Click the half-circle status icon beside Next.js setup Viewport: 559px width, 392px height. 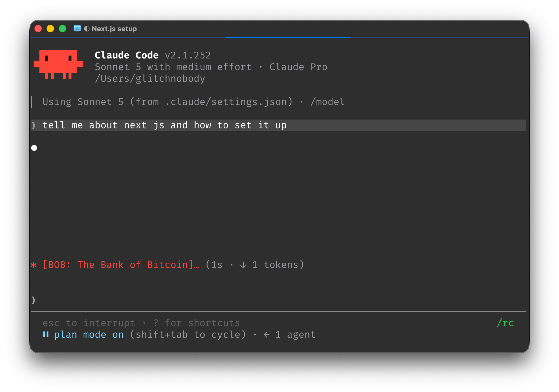(x=87, y=29)
